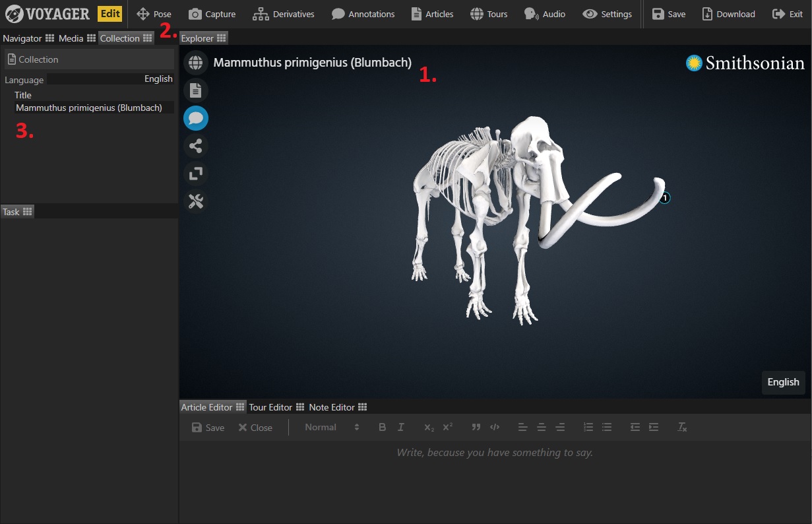This screenshot has width=812, height=524.
Task: Enter fullscreen with the expand icon
Action: click(195, 174)
